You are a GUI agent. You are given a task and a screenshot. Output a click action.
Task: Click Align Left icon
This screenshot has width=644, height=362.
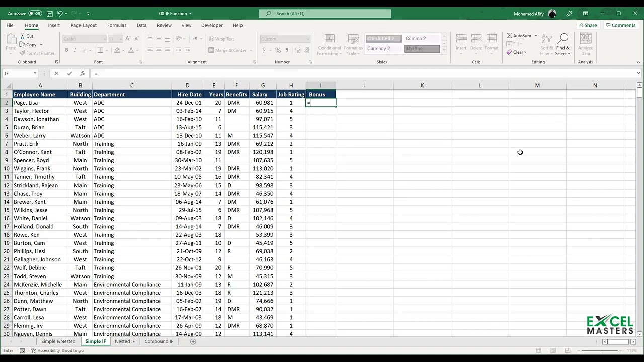pyautogui.click(x=150, y=50)
